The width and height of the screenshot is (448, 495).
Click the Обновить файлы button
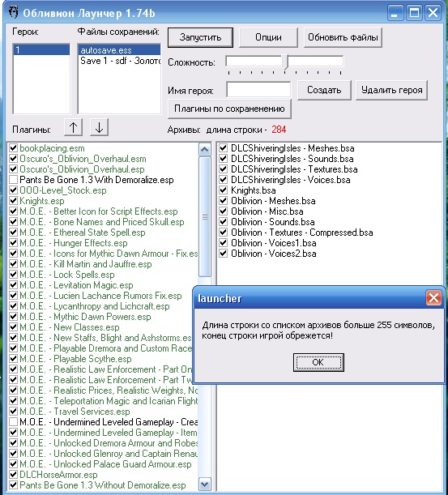343,37
